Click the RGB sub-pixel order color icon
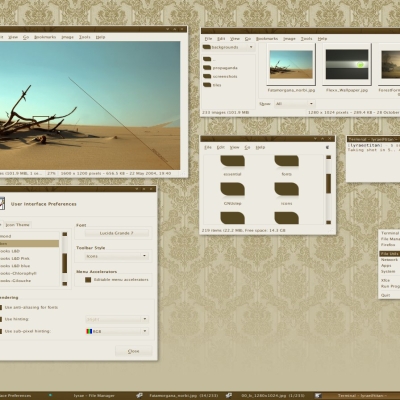 point(89,331)
